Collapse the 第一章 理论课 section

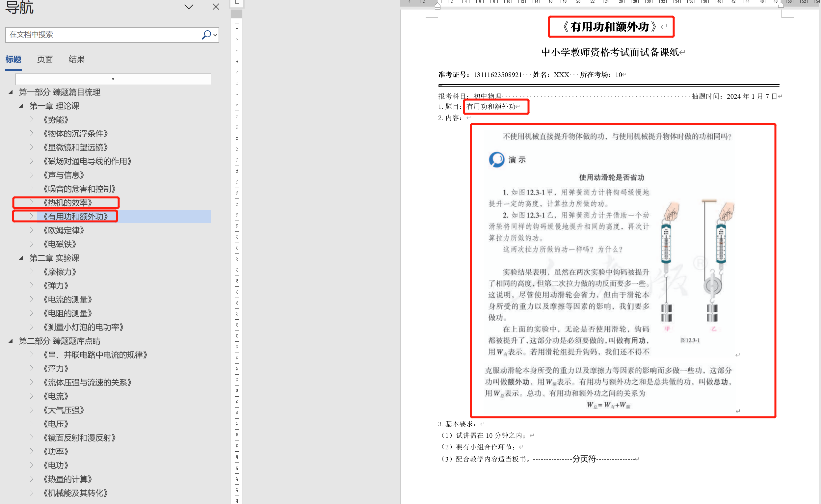(21, 106)
